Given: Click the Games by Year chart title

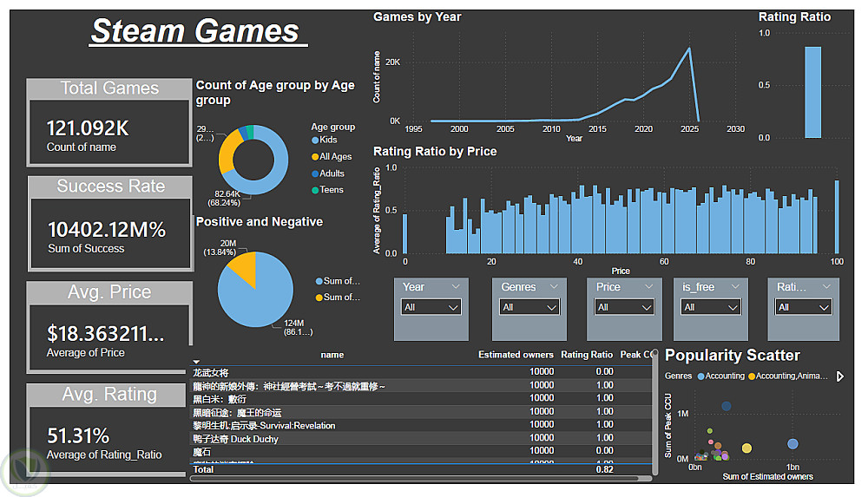Looking at the screenshot, I should [x=417, y=17].
